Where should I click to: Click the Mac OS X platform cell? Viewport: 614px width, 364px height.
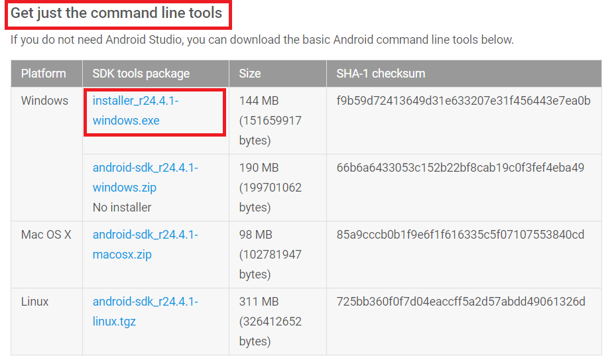pos(46,235)
